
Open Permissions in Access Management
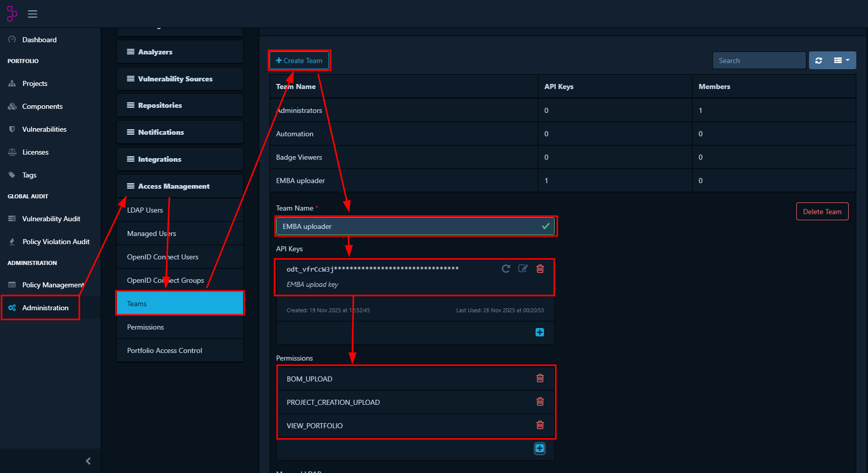pos(145,327)
